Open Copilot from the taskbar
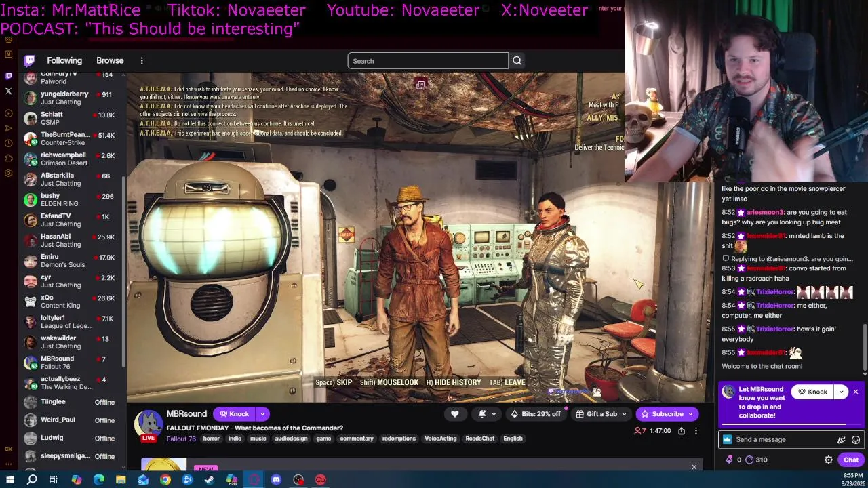The image size is (868, 488). click(x=77, y=480)
